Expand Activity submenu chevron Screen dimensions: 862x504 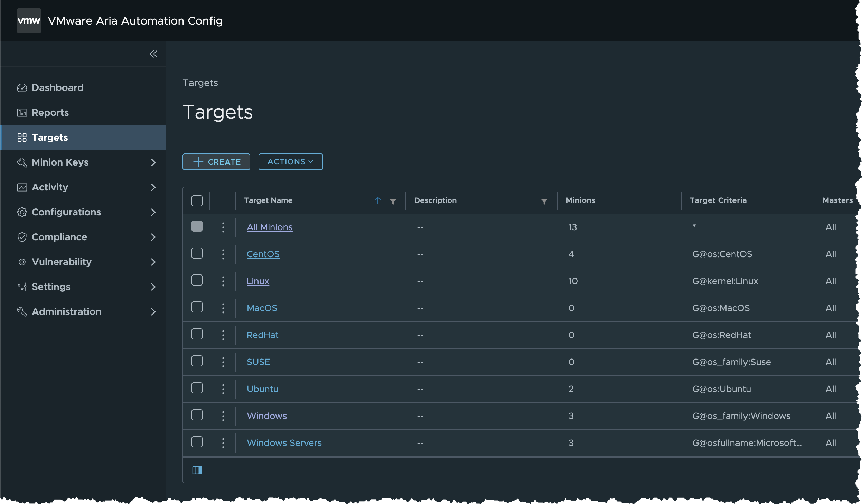(x=153, y=187)
